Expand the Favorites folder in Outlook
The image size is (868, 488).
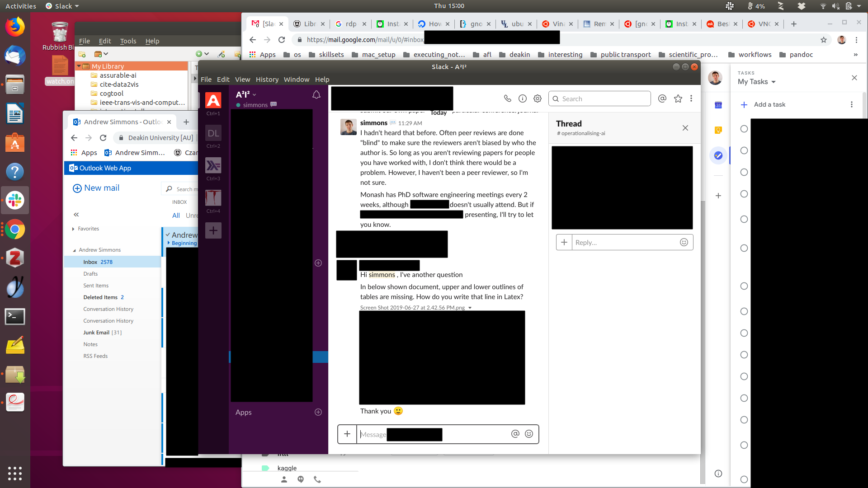[x=73, y=229]
